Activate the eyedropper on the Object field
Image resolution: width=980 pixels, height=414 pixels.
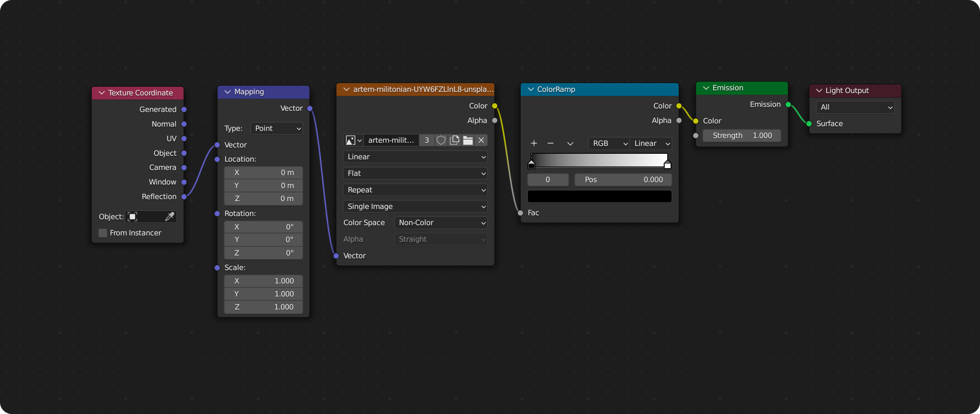[170, 216]
